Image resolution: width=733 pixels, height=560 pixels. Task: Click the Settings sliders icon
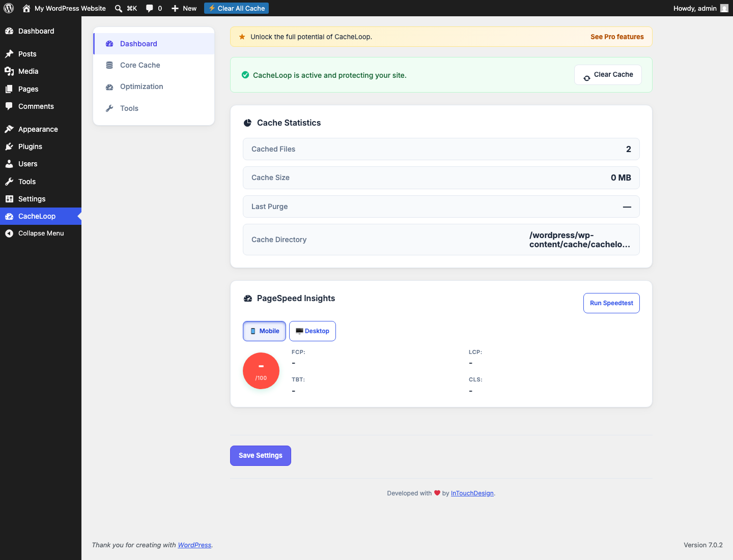(9, 199)
